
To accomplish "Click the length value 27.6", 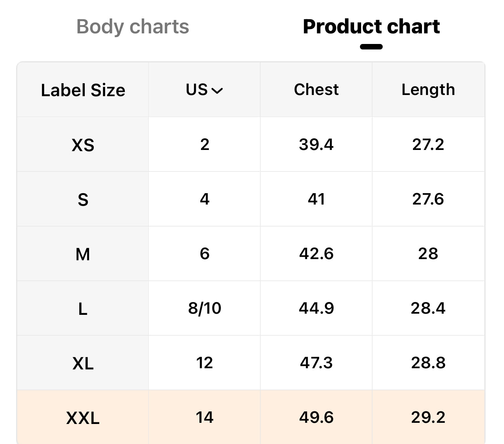I will 428,199.
